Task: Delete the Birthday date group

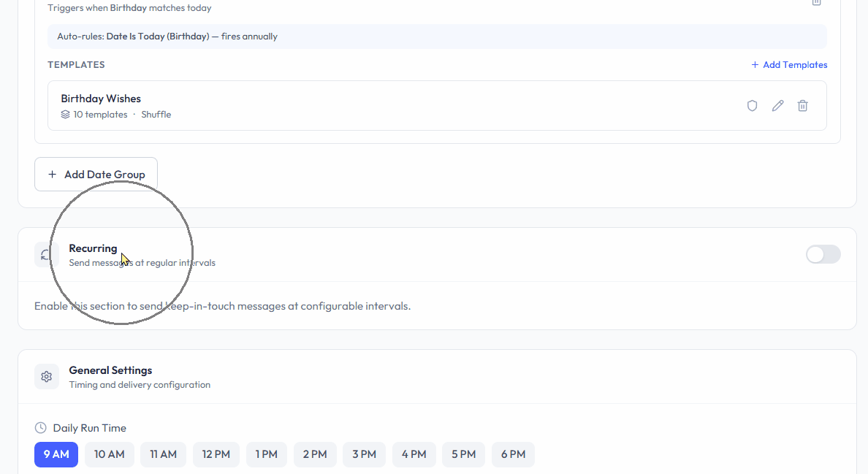Action: coord(816,3)
